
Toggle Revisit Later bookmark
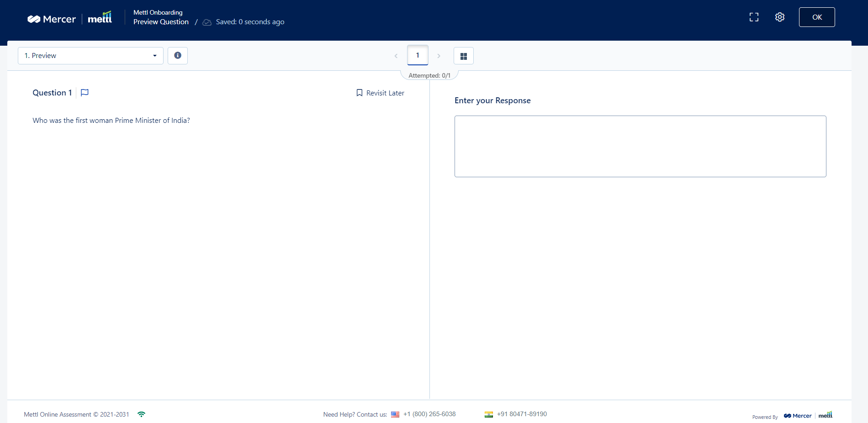coord(380,93)
